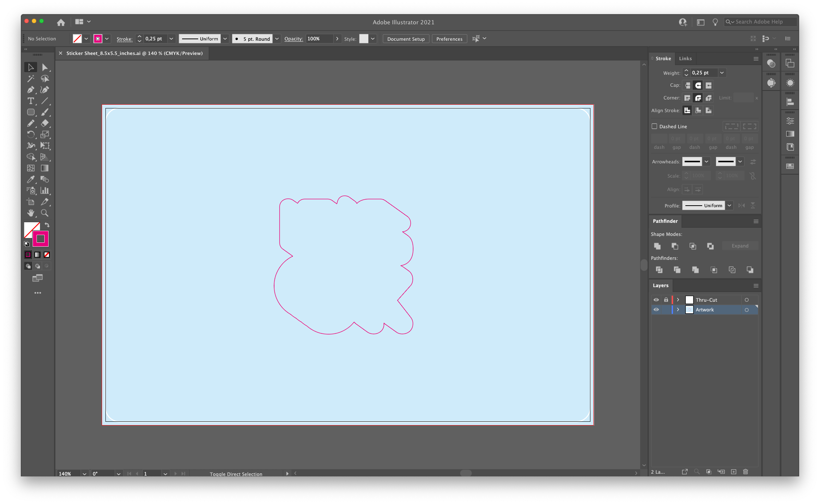Viewport: 820px width, 504px height.
Task: Delete selection with Layers trash icon
Action: [x=746, y=472]
